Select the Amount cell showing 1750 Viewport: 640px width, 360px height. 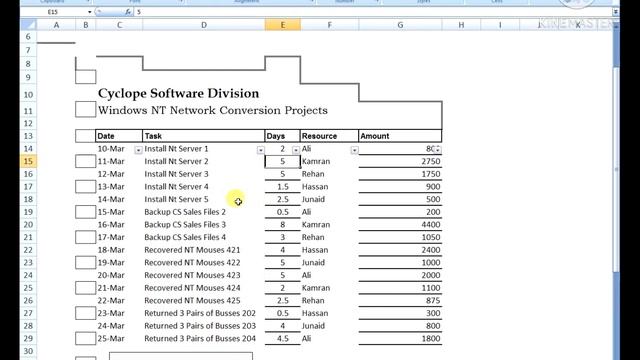coord(400,174)
